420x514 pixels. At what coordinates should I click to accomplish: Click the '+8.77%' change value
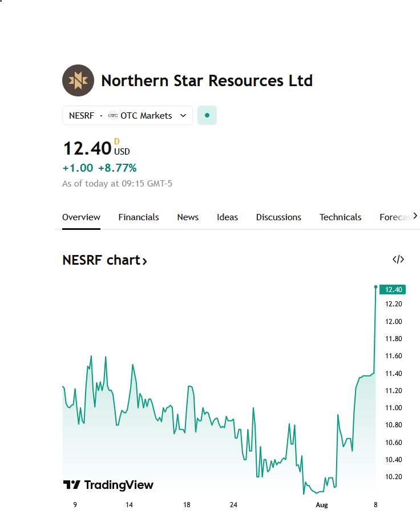click(x=118, y=168)
